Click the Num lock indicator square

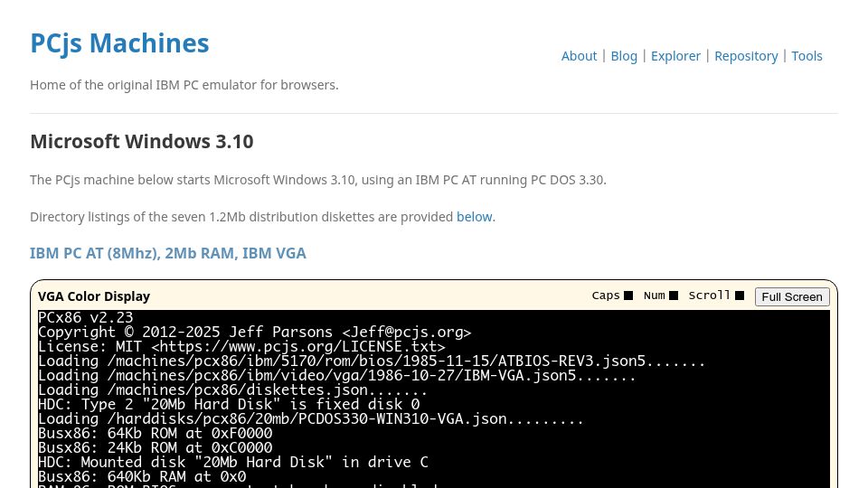674,296
